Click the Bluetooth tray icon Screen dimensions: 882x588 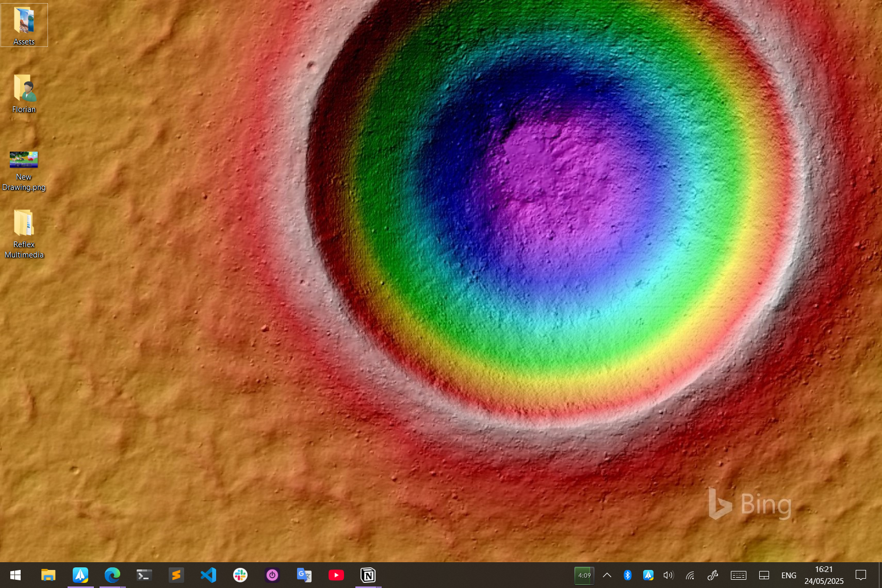[627, 575]
